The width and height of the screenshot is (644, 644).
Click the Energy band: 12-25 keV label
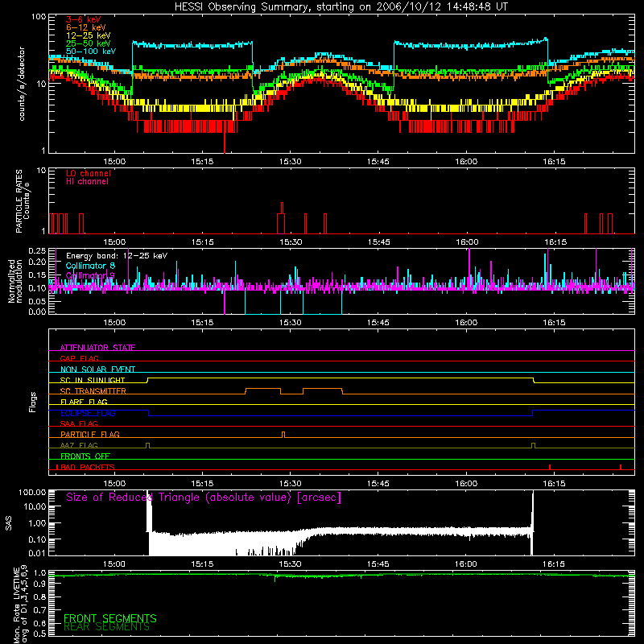[x=117, y=256]
